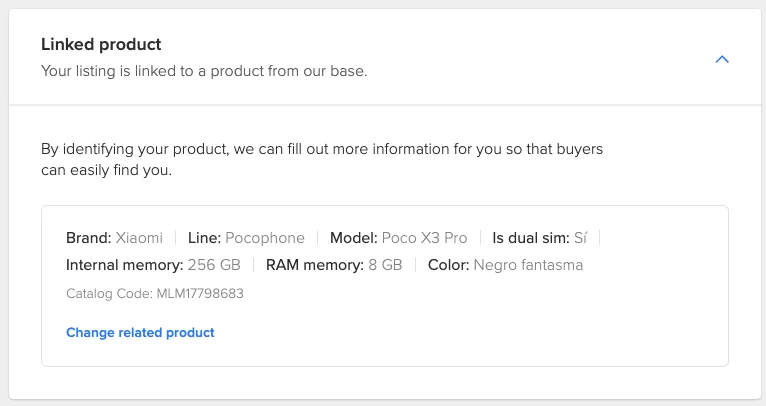Click the Color label
The image size is (766, 406).
point(448,265)
